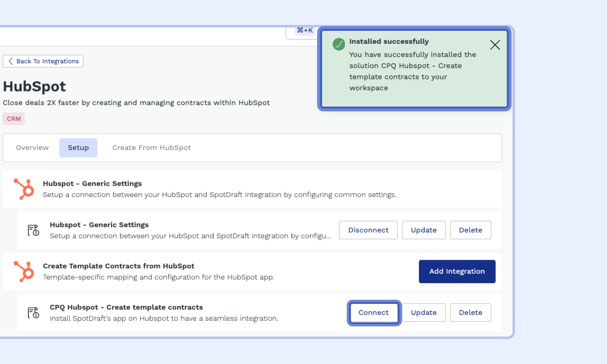The width and height of the screenshot is (607, 364).
Task: Click HubSpot logo beside Create Template Contracts
Action: click(x=24, y=272)
